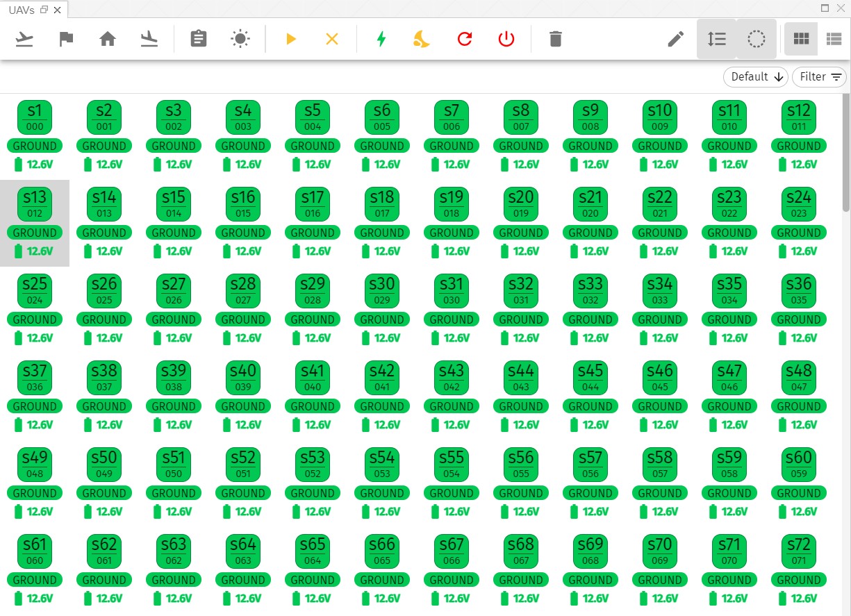Click the flag position hold icon

[66, 39]
